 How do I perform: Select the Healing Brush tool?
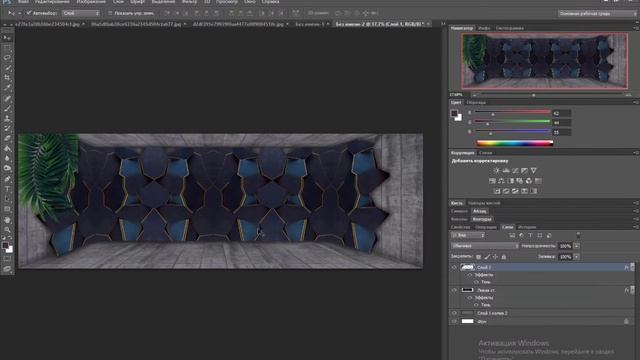7,98
